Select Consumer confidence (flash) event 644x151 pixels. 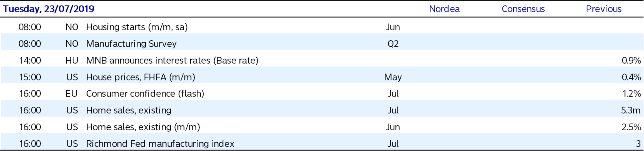tap(145, 94)
